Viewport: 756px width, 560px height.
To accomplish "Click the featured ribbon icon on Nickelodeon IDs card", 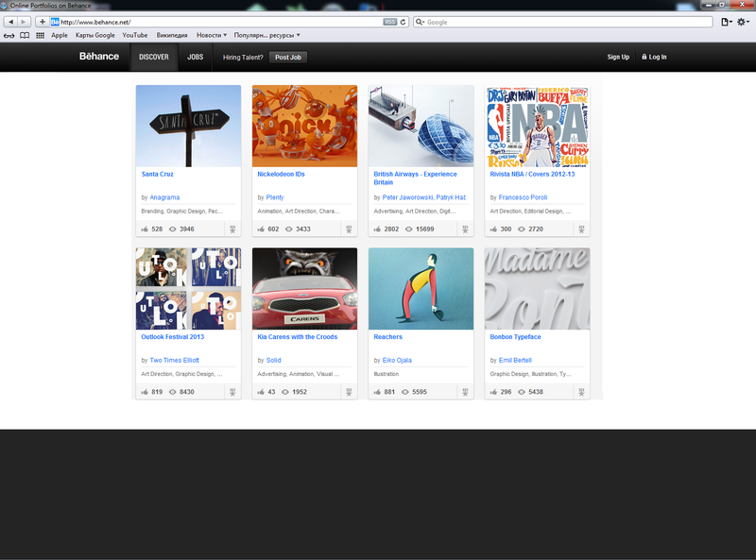I will pos(349,229).
